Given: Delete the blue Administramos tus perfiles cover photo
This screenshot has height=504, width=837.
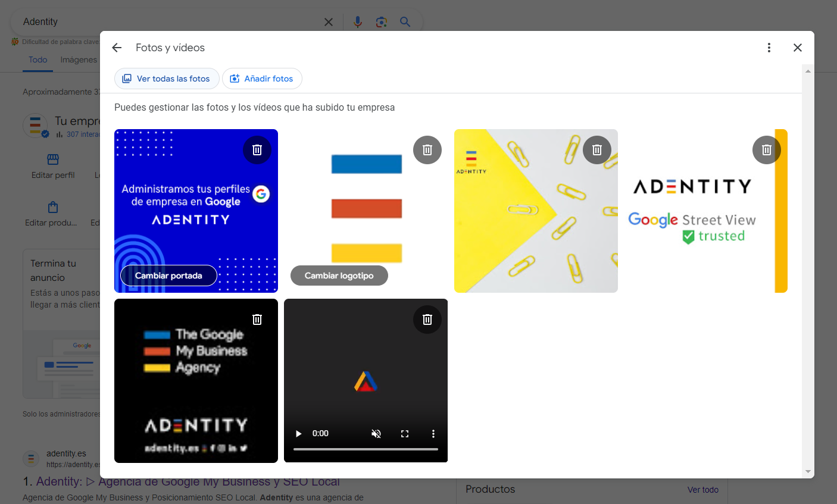Looking at the screenshot, I should click(x=257, y=150).
